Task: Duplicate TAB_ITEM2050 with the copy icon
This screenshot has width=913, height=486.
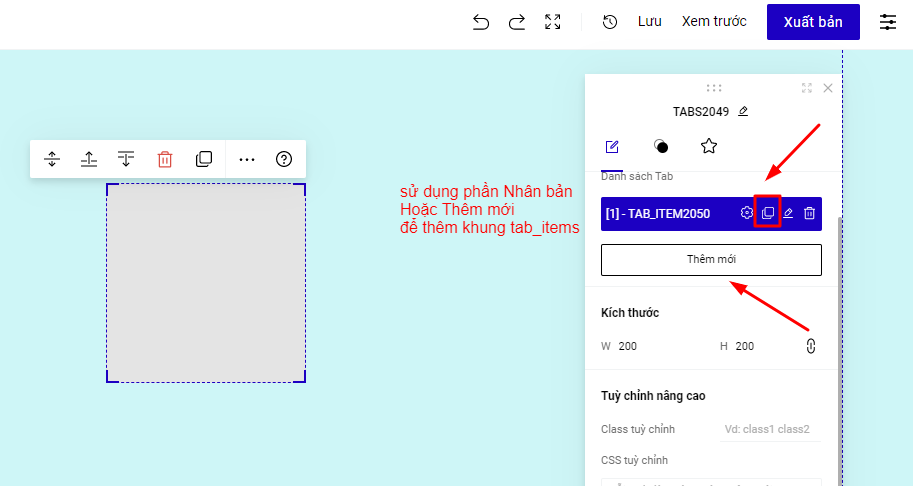Action: click(767, 213)
